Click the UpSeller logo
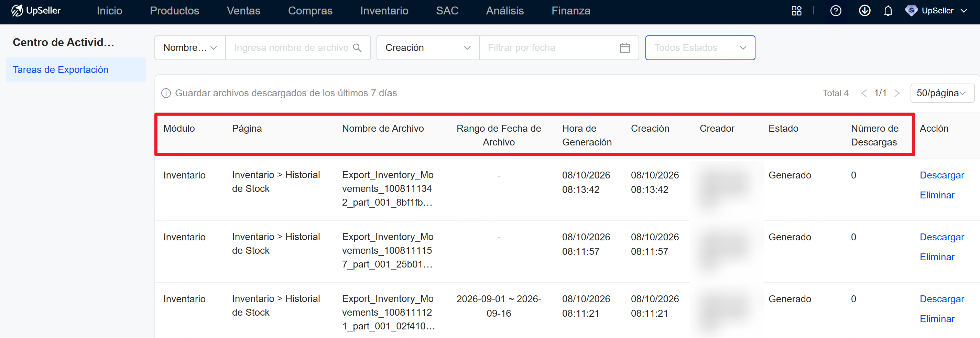The image size is (980, 338). tap(36, 11)
